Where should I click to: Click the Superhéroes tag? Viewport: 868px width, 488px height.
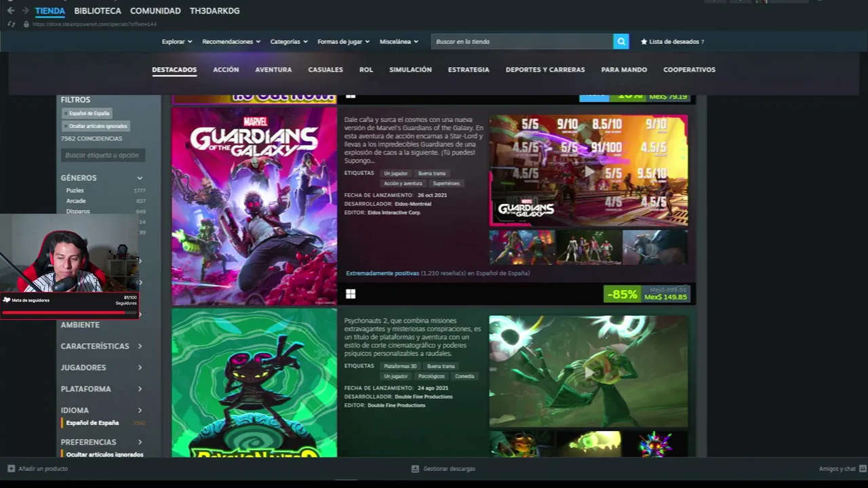click(x=446, y=184)
